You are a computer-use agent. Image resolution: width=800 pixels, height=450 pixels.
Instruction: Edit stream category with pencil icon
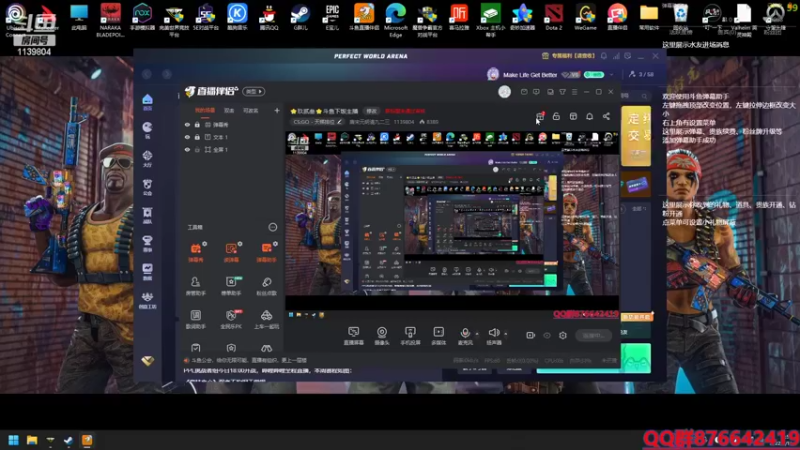(339, 122)
